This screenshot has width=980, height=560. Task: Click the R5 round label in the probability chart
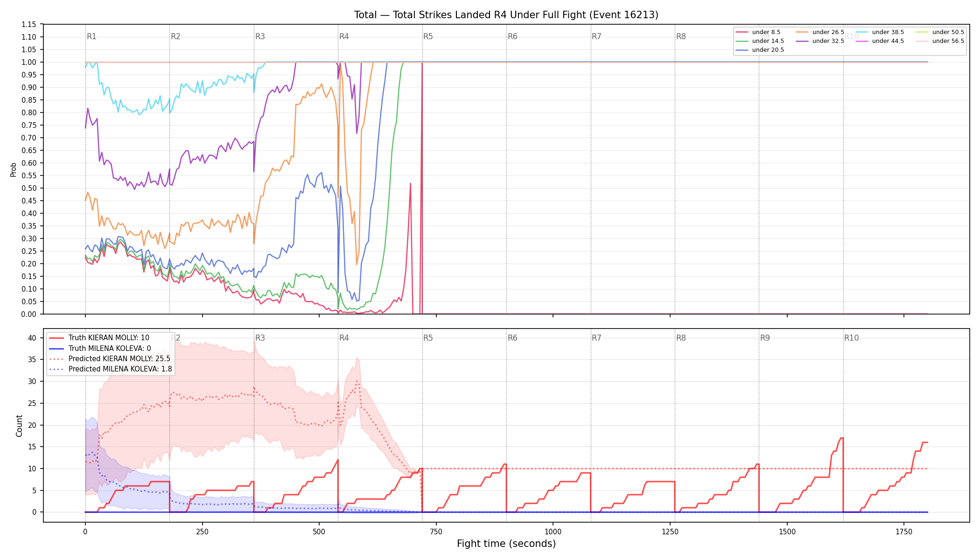(x=428, y=36)
